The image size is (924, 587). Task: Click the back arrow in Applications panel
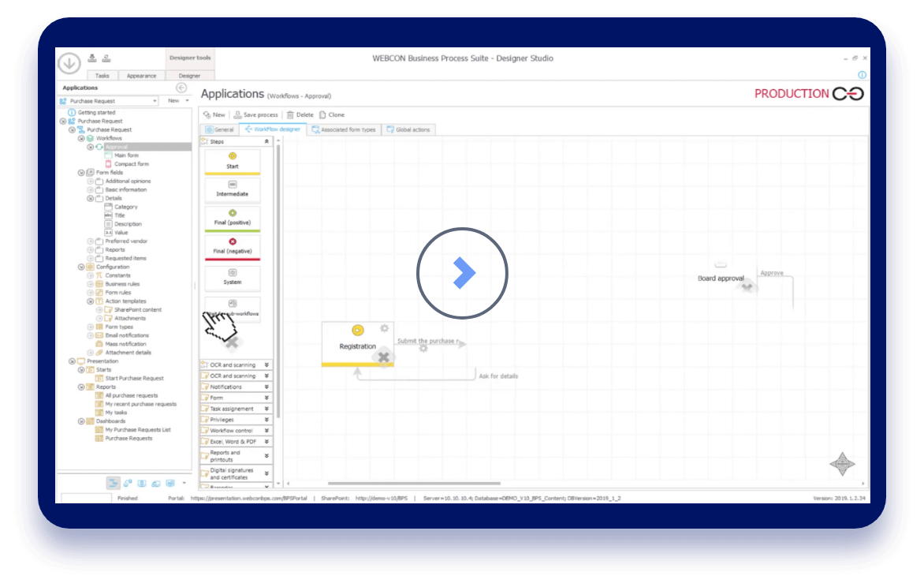pos(181,88)
